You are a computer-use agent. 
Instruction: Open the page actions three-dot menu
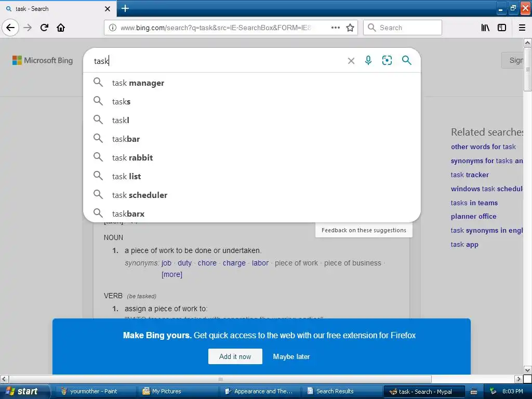335,28
